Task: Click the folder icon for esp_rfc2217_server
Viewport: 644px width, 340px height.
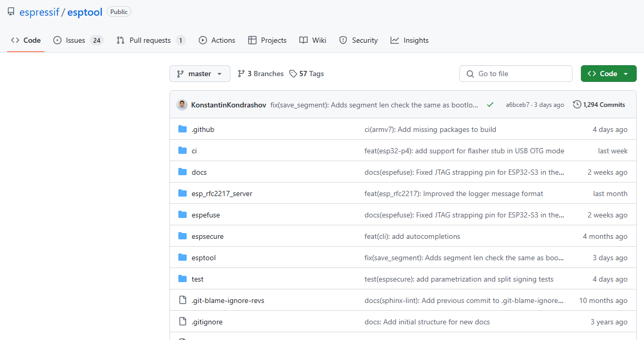Action: (183, 193)
